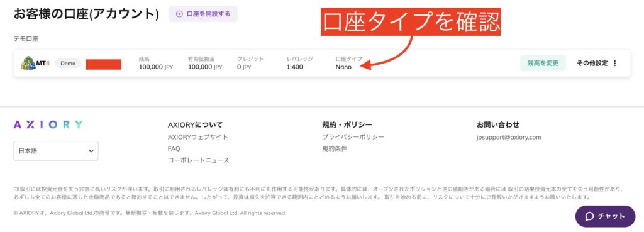Click the AXIORYについて footer heading

point(195,124)
